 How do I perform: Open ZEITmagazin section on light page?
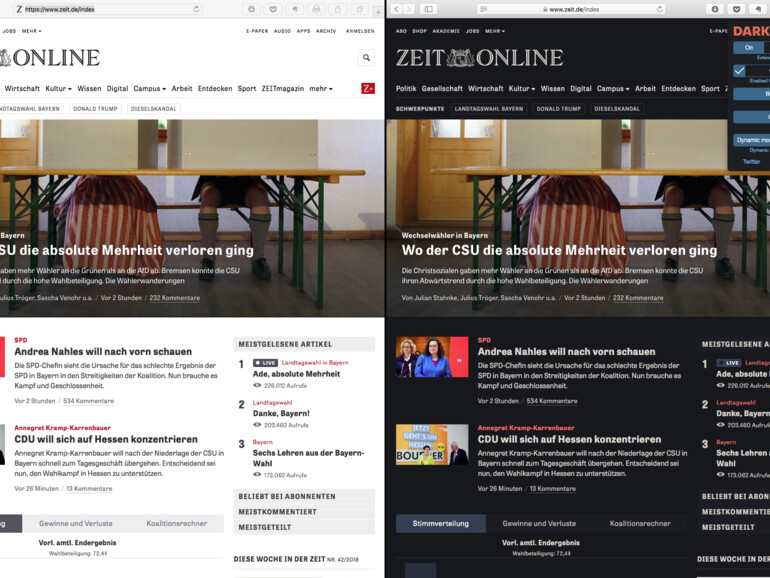click(282, 88)
